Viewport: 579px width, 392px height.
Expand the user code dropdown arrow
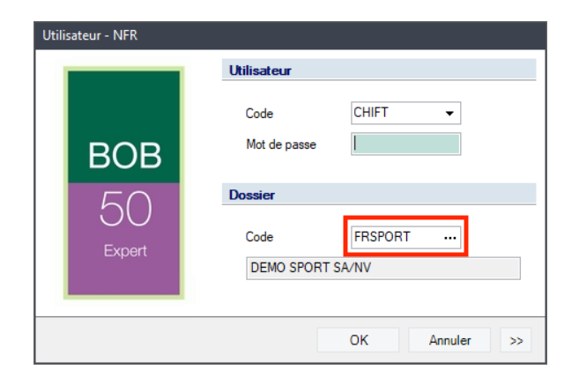click(x=449, y=113)
